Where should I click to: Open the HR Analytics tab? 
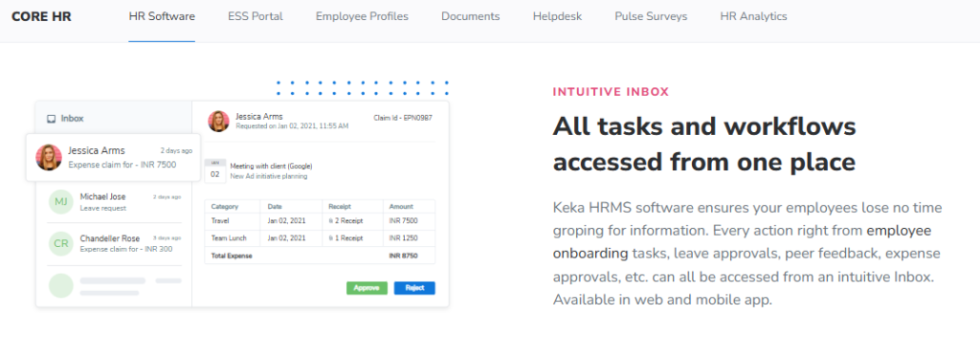(x=753, y=17)
